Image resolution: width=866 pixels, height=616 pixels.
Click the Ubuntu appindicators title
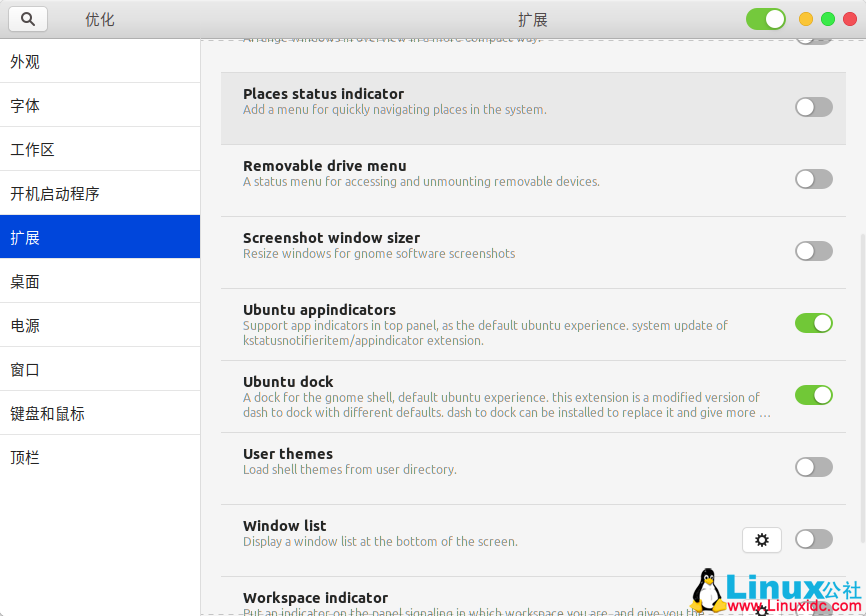(x=319, y=309)
